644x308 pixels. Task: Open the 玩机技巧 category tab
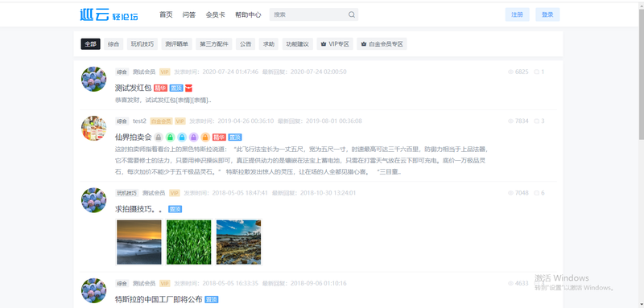coord(142,44)
